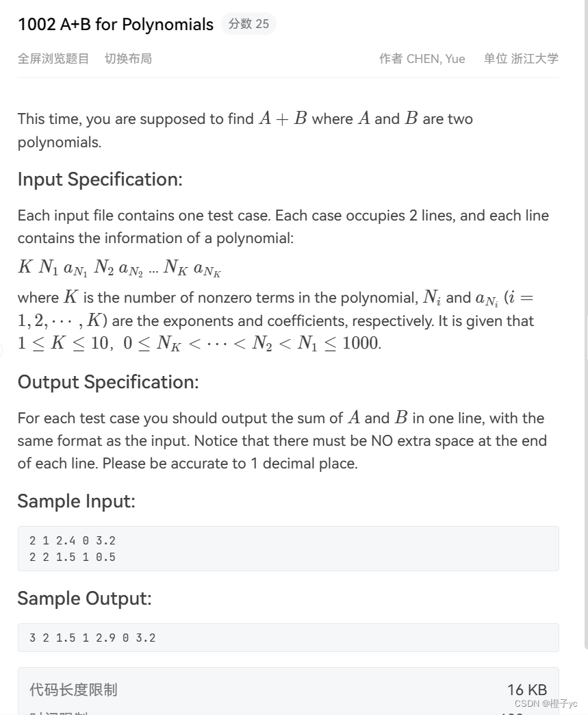This screenshot has height=715, width=588.
Task: Switch the page layout using 切换布局
Action: 128,59
